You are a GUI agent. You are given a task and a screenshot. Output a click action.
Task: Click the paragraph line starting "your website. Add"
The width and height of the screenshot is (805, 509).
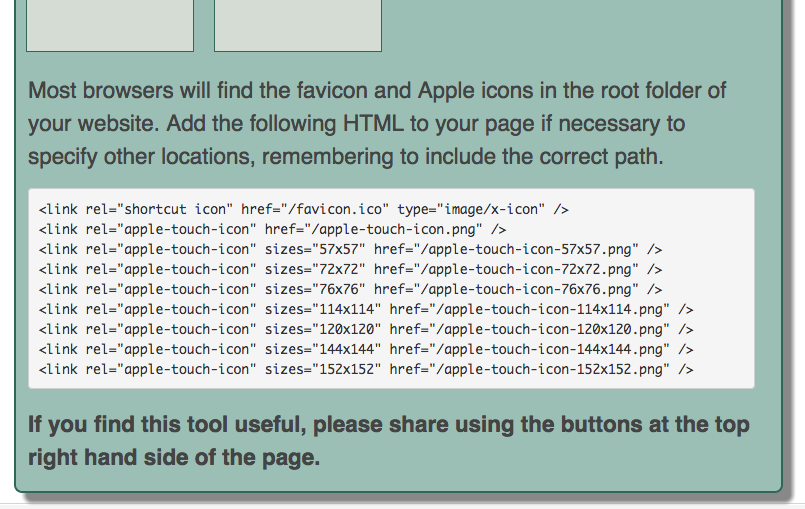tap(357, 124)
